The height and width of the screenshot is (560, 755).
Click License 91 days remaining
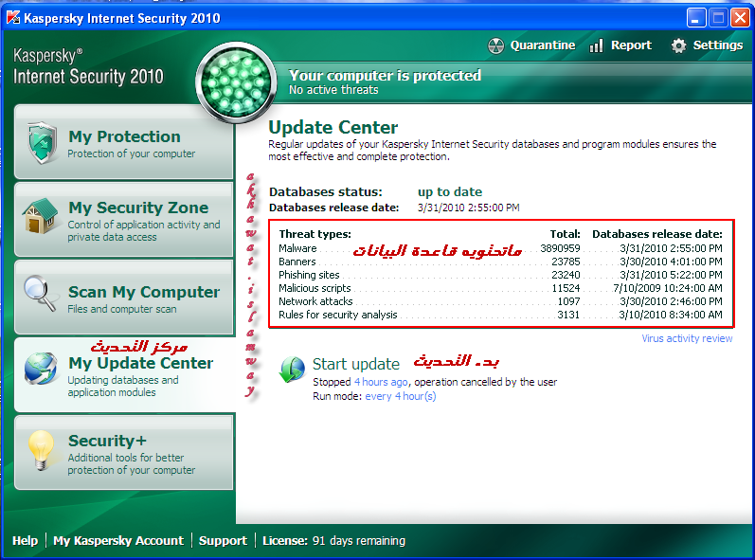(333, 541)
